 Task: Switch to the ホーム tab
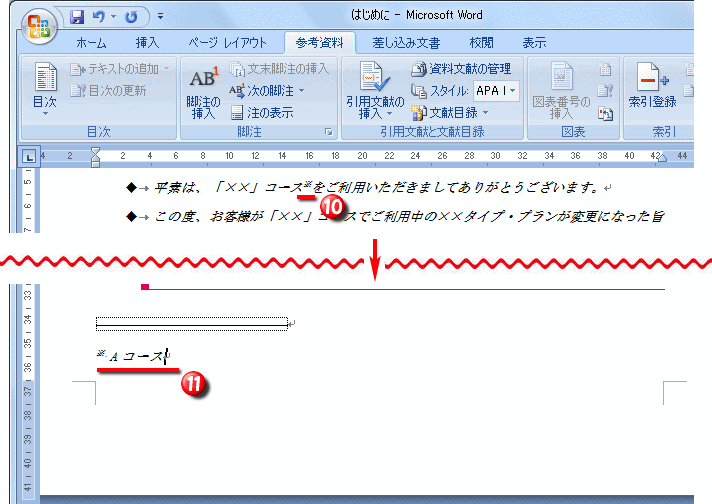click(91, 43)
